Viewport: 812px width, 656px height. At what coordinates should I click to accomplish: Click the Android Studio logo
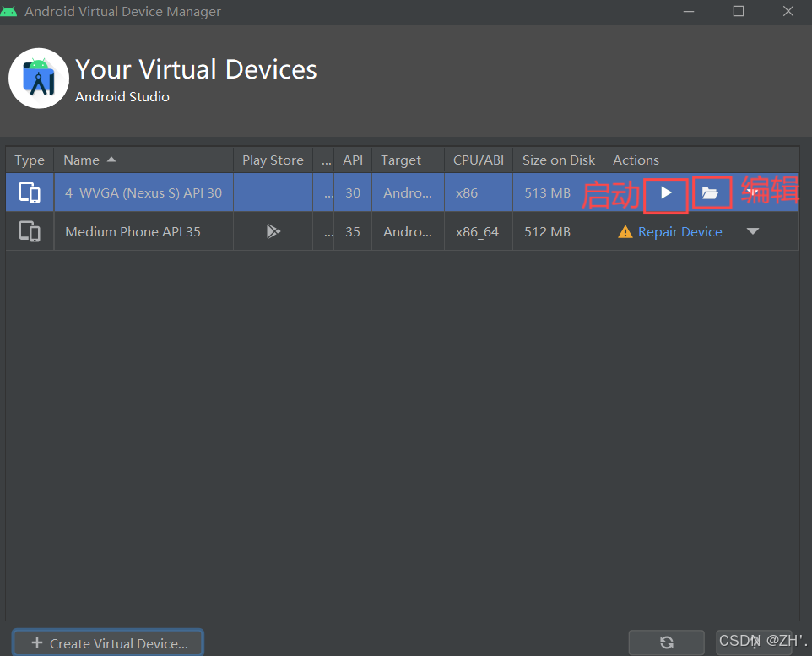click(x=39, y=79)
